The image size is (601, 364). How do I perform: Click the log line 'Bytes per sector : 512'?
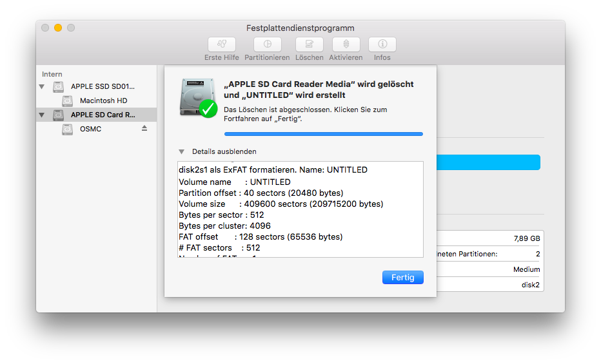[x=221, y=215]
